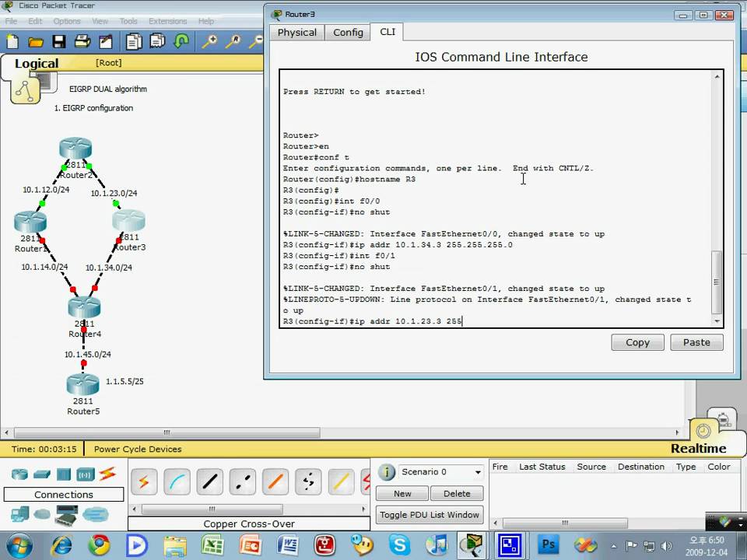Open the Help menu
Screen dimensions: 747x560
point(205,21)
